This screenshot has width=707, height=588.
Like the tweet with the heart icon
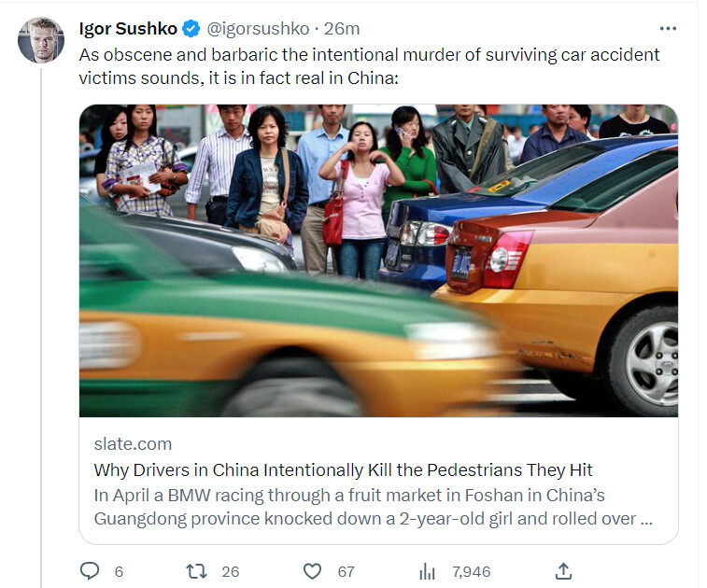coord(312,571)
